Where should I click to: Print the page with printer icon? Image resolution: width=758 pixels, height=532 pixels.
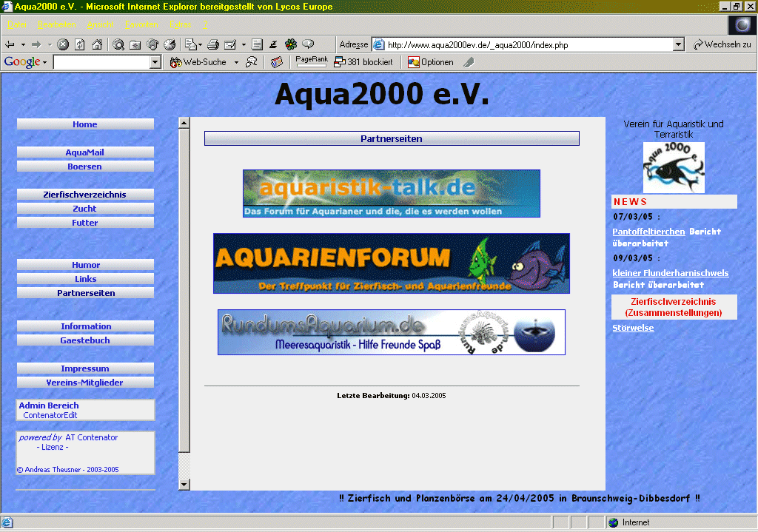[x=213, y=45]
